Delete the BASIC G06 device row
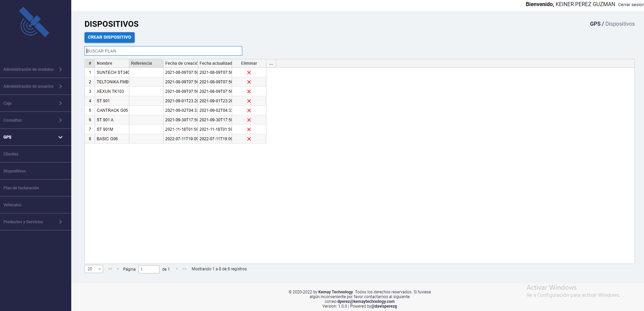Image resolution: width=644 pixels, height=311 pixels. coord(249,139)
